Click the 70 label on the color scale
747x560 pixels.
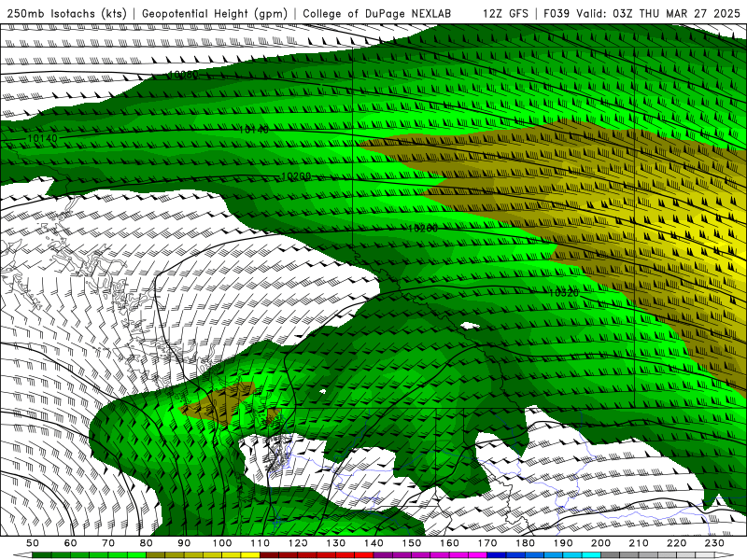[108, 543]
